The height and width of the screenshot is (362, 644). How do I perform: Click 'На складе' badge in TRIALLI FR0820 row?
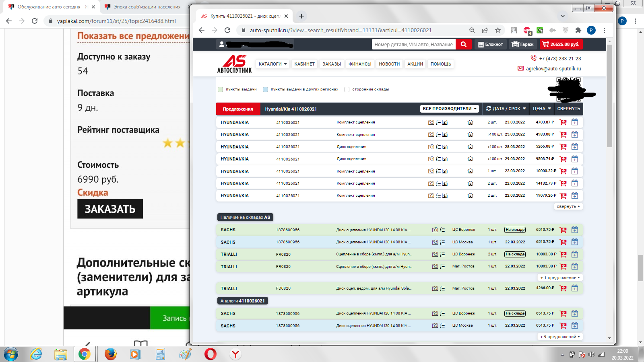515,254
